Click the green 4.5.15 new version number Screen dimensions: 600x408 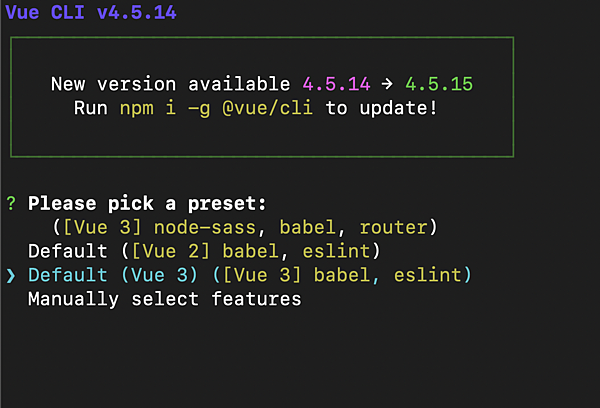pyautogui.click(x=439, y=84)
